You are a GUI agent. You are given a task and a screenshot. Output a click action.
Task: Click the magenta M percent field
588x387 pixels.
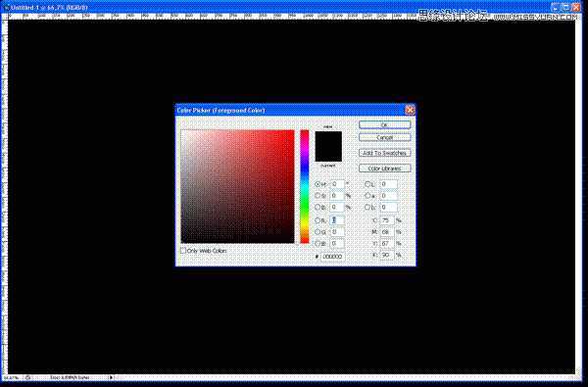[387, 232]
